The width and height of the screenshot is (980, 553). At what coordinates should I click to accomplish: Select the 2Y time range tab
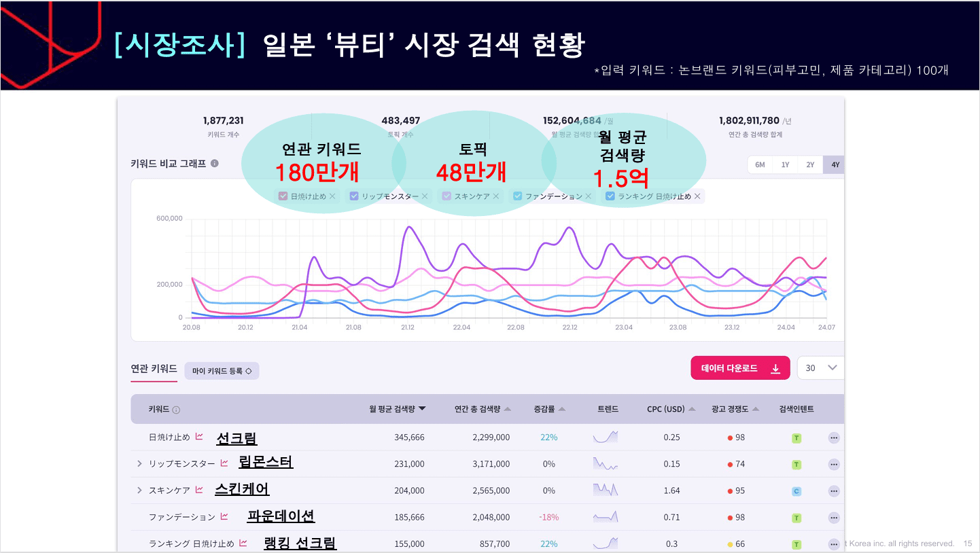(810, 164)
